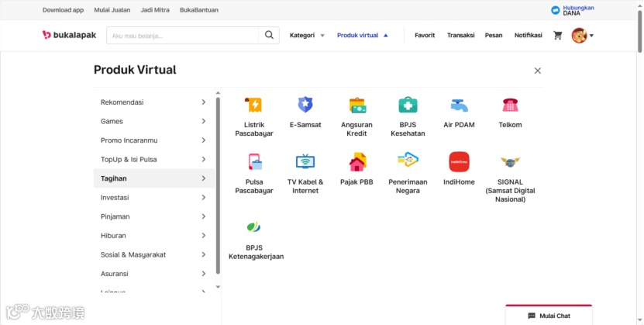The image size is (644, 325).
Task: Click the category list scroll-down arrow
Action: (x=218, y=287)
